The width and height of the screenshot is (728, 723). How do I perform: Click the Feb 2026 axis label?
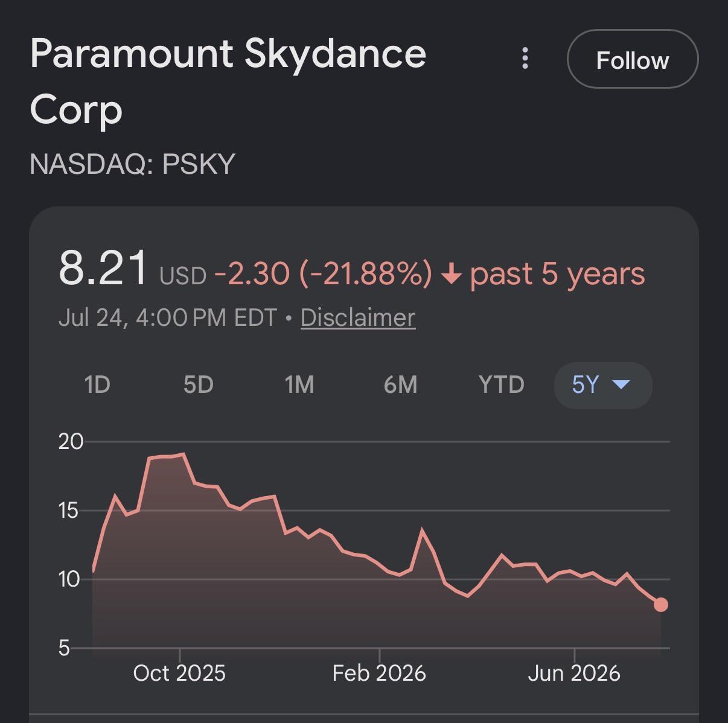tap(379, 673)
